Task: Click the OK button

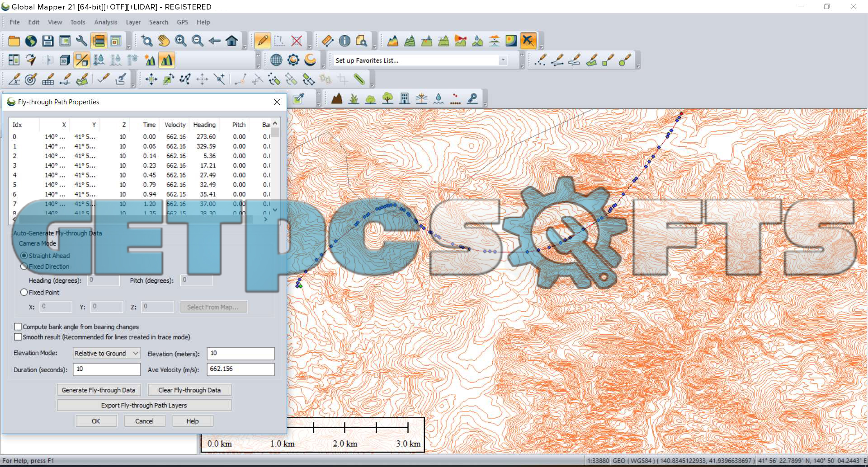Action: tap(96, 421)
